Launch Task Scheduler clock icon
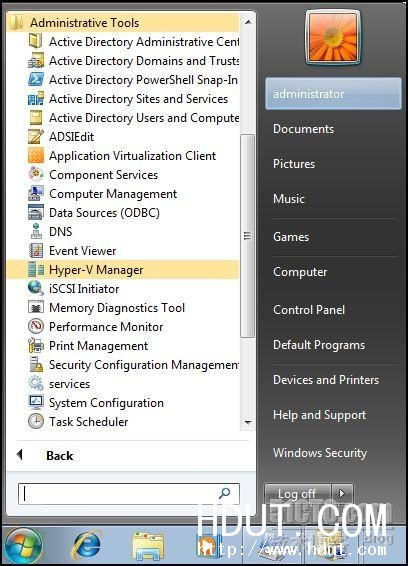408x566 pixels. coord(36,421)
